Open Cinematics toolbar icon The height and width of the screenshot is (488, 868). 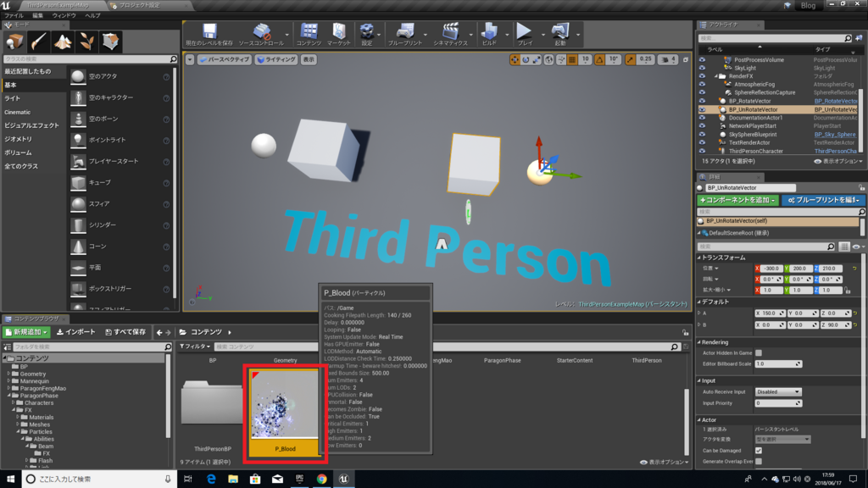[x=450, y=34]
